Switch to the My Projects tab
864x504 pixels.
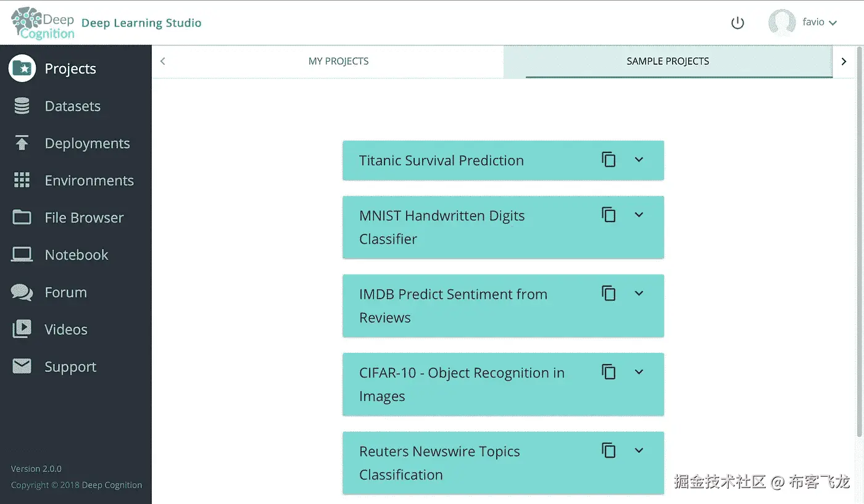338,61
